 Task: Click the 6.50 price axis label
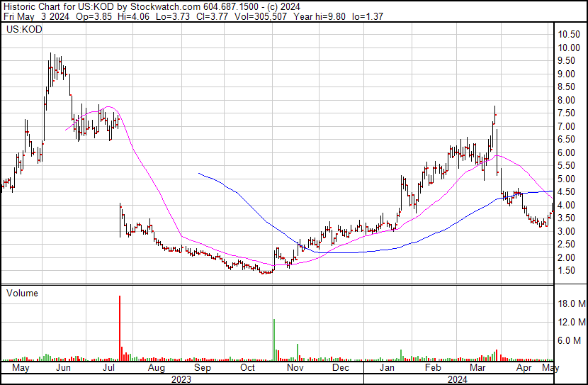[x=566, y=139]
